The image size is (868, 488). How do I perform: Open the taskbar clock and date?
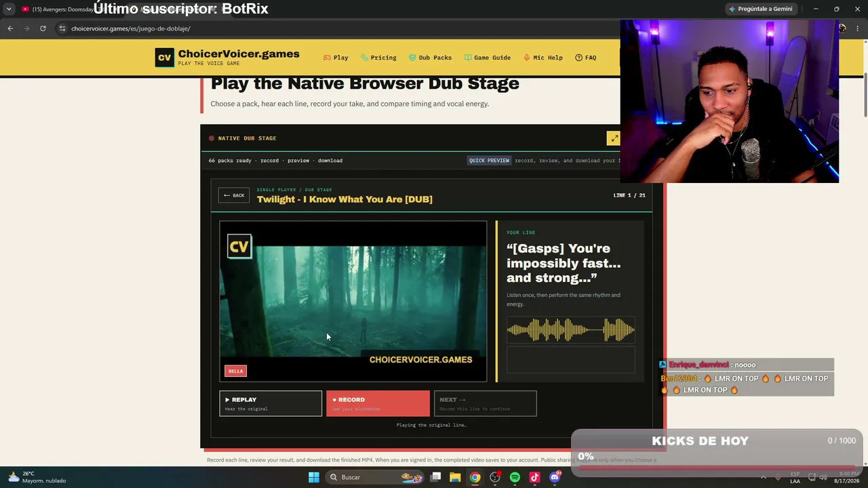click(846, 477)
